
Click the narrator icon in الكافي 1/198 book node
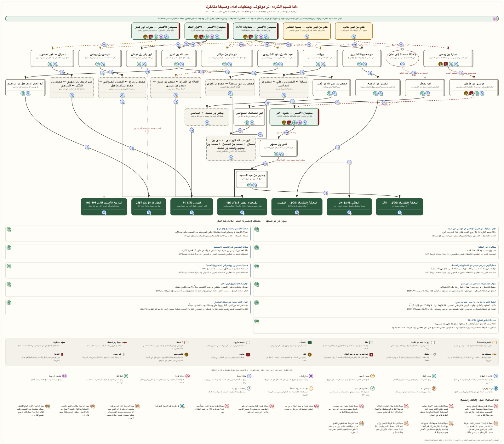click(349, 212)
